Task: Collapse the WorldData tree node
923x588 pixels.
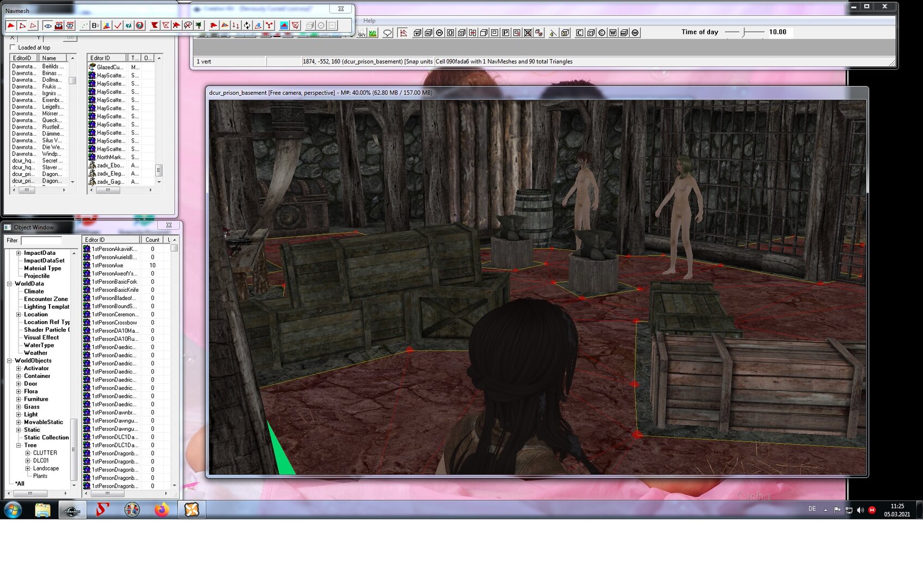Action: 9,284
